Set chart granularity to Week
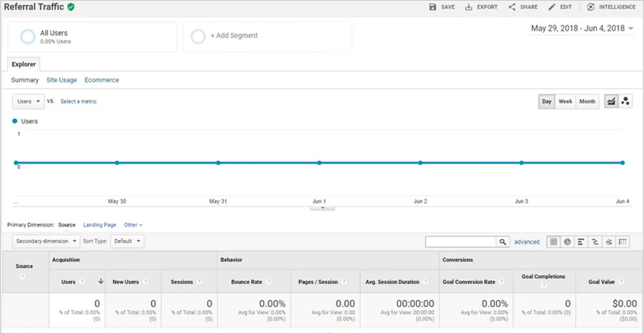The height and width of the screenshot is (334, 644). coord(565,101)
